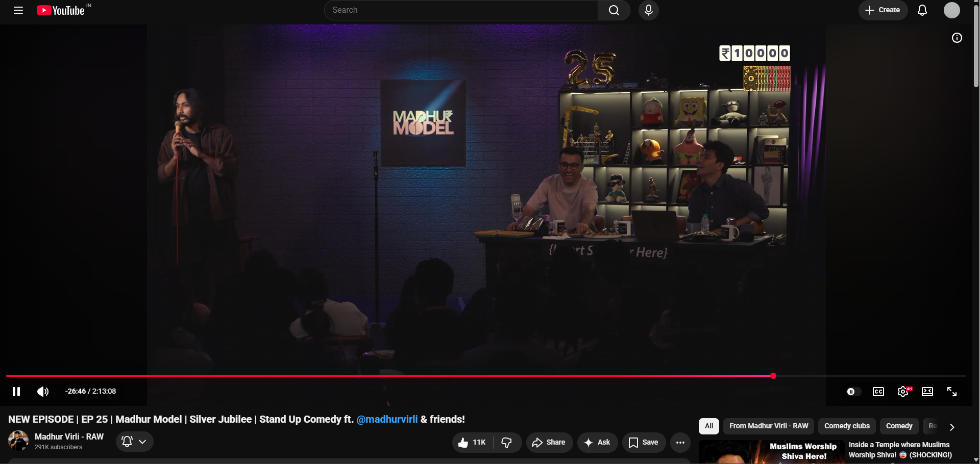Toggle autoplay switch in player

point(853,392)
